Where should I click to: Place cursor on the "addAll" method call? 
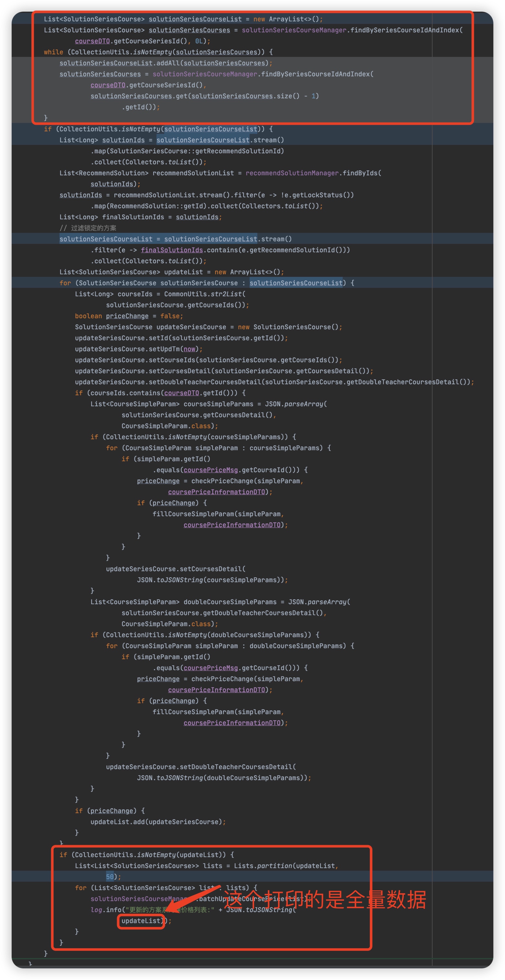click(168, 63)
